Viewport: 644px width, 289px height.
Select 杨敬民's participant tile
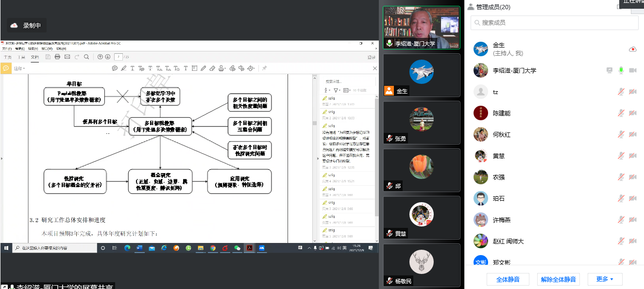(421, 265)
